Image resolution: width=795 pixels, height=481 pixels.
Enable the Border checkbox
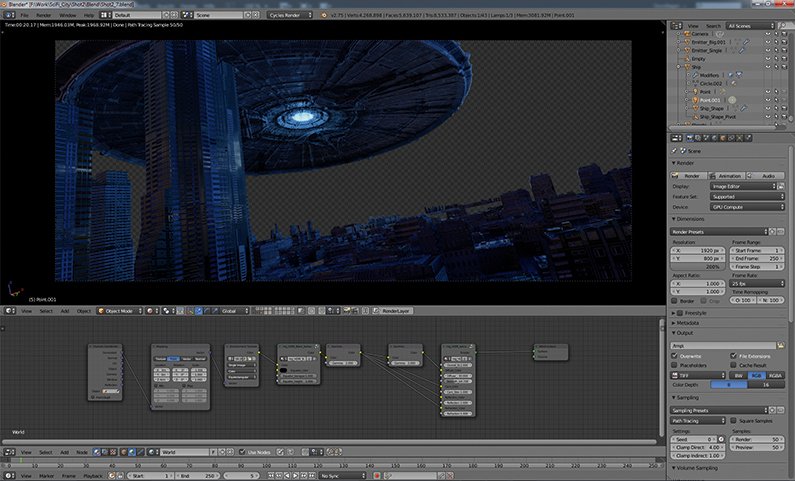(674, 301)
